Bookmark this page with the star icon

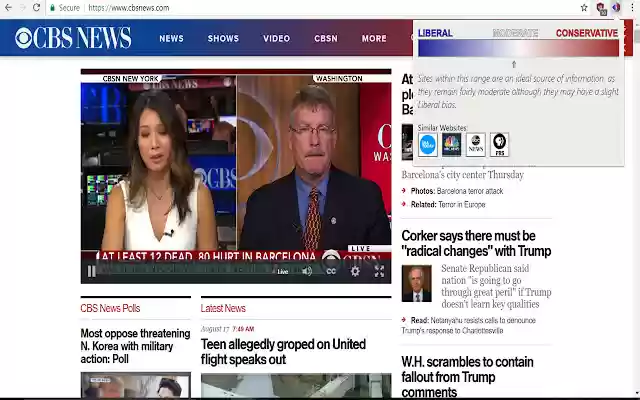pyautogui.click(x=584, y=7)
